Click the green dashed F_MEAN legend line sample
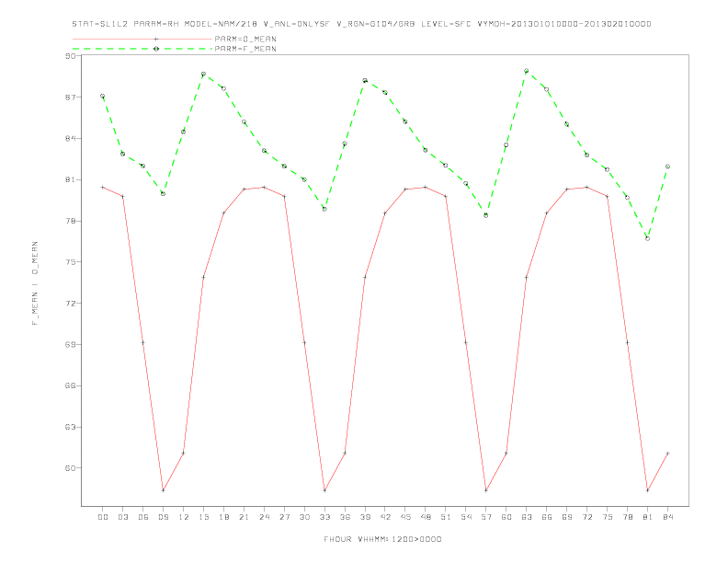Viewport: 728px width, 563px height. 142,49
